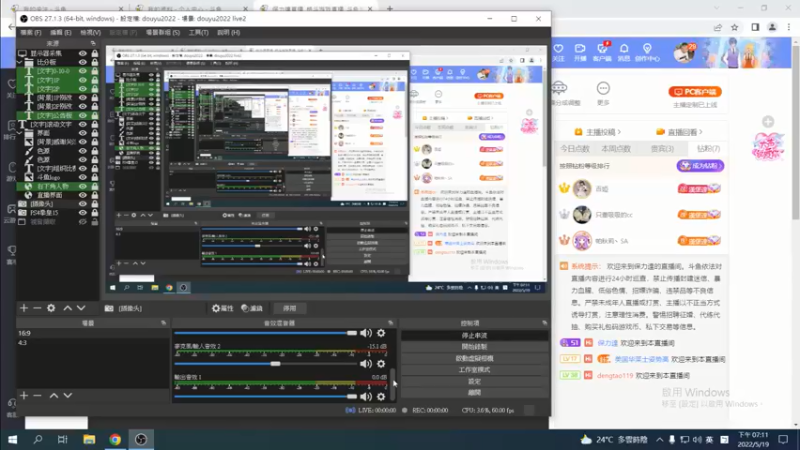Image resolution: width=800 pixels, height=450 pixels.
Task: Switch to 贵宾(3) tab
Action: pyautogui.click(x=662, y=148)
